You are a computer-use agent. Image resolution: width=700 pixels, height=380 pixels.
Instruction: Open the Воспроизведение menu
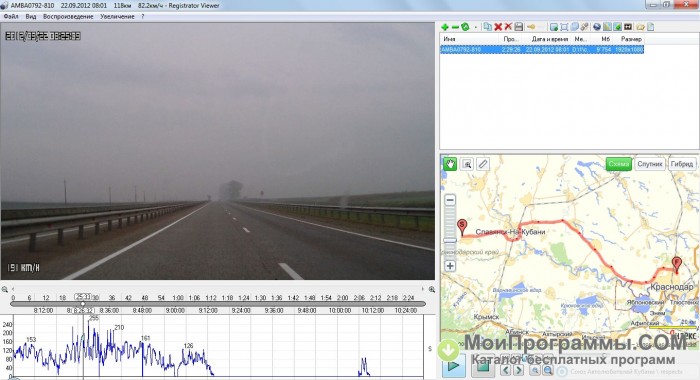68,17
